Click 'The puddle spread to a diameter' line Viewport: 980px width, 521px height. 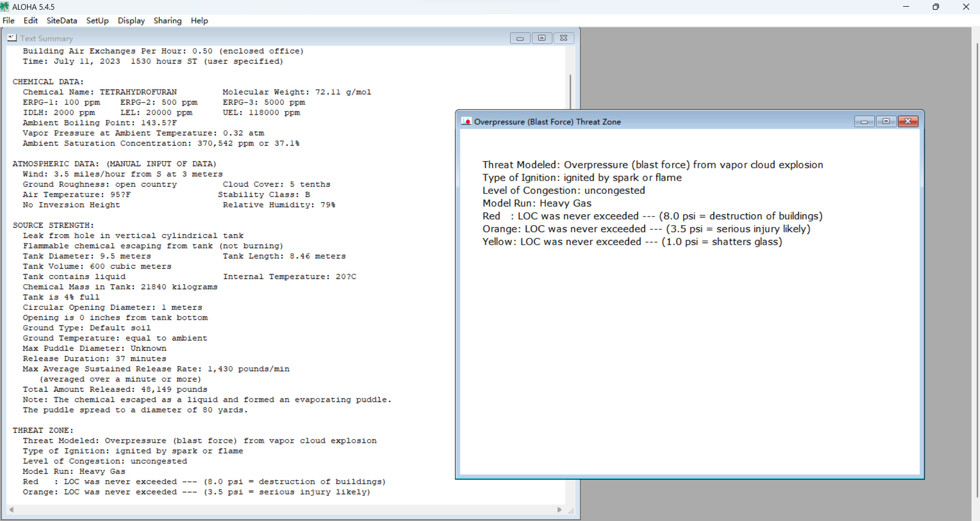coord(135,410)
